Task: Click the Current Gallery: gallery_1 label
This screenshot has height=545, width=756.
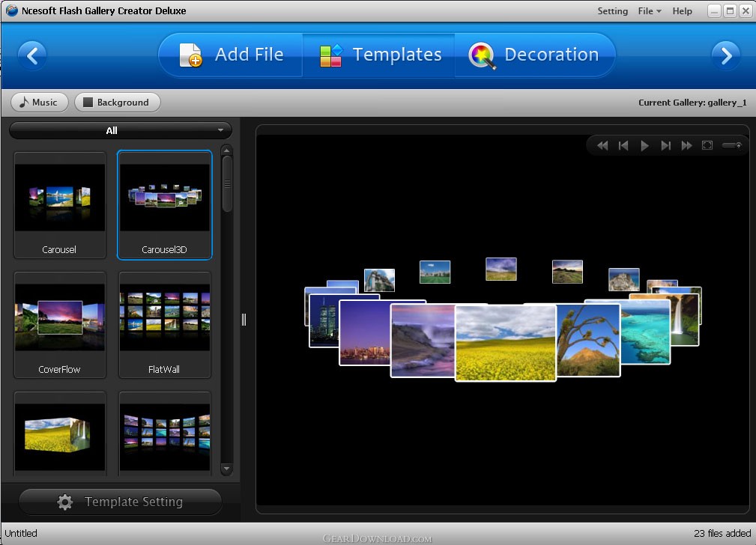Action: (x=692, y=102)
